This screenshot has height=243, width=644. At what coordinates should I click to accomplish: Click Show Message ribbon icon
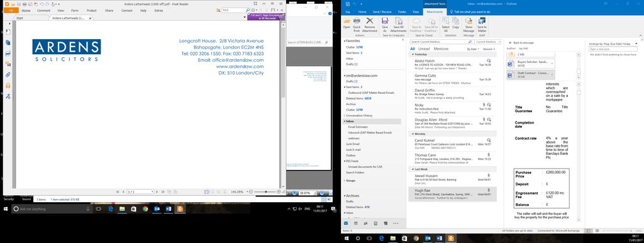469,25
